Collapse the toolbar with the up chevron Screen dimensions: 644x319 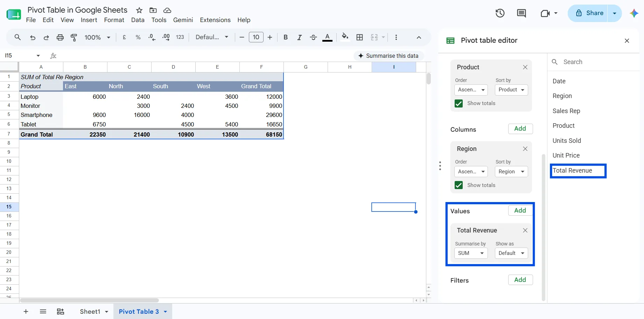point(419,37)
